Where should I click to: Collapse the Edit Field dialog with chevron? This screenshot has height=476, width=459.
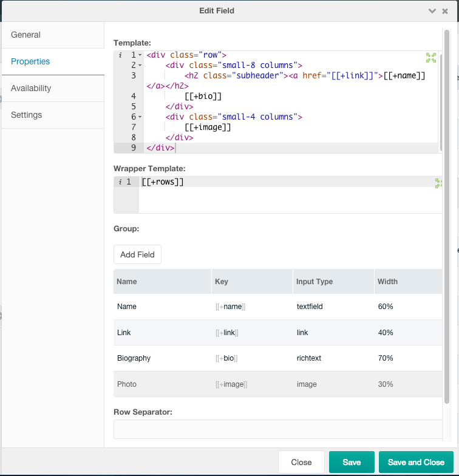click(432, 11)
